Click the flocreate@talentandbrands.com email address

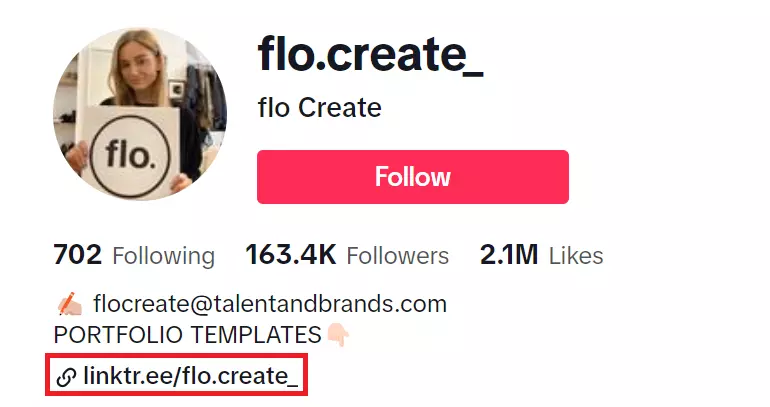click(x=270, y=304)
